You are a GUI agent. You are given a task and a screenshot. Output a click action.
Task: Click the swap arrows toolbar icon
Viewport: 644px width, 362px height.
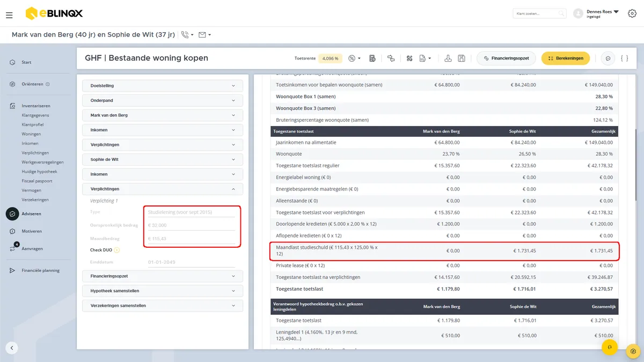click(391, 58)
